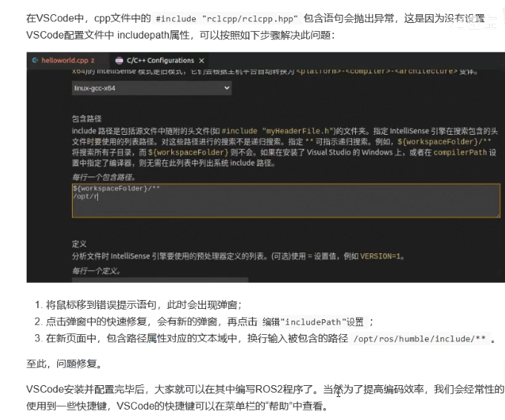Image resolution: width=505 pixels, height=420 pixels.
Task: Switch to the helloworld.cpp tab
Action: coord(67,60)
